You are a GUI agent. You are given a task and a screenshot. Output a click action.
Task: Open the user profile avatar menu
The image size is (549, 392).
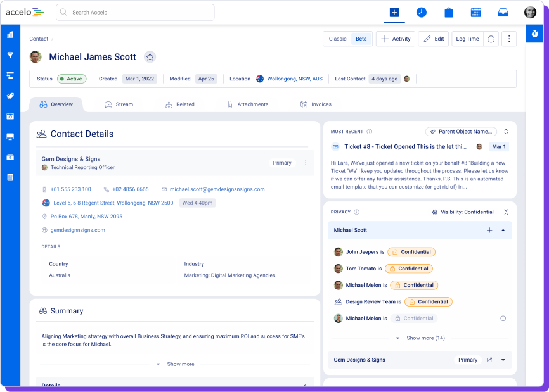pos(530,12)
